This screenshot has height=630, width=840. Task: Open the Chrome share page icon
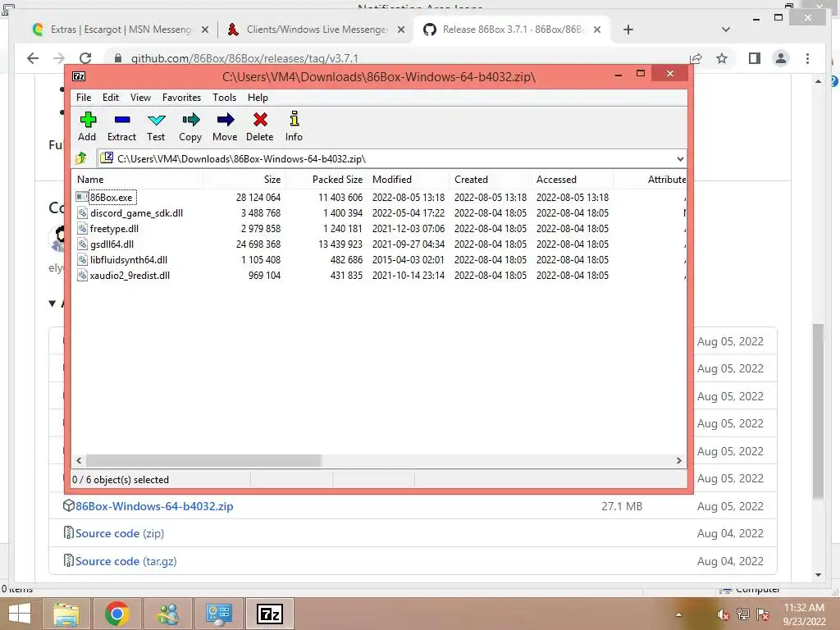[x=696, y=58]
